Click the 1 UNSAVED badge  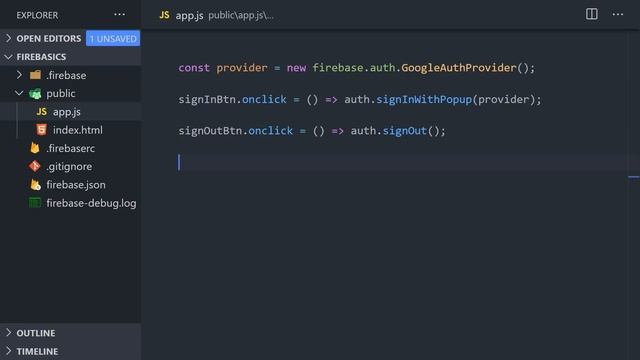pos(113,38)
